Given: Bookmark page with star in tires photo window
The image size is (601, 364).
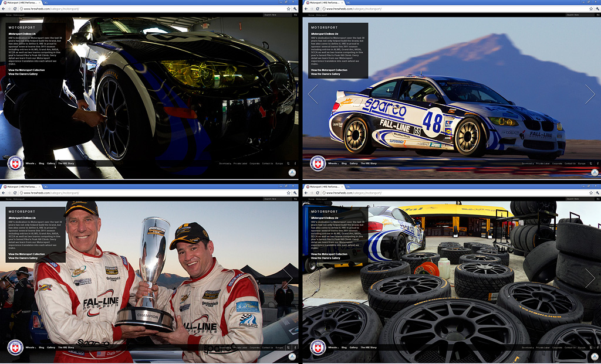Looking at the screenshot, I should click(x=591, y=192).
